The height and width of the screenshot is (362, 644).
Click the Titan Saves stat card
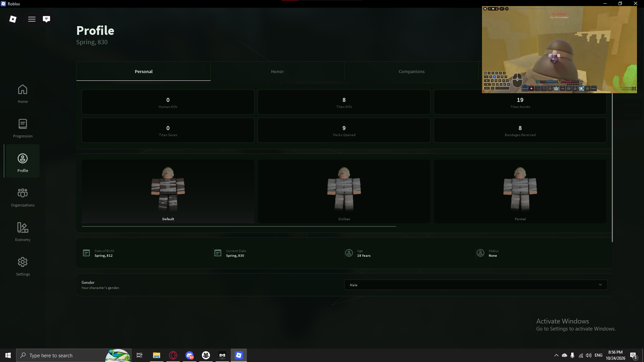click(x=168, y=130)
